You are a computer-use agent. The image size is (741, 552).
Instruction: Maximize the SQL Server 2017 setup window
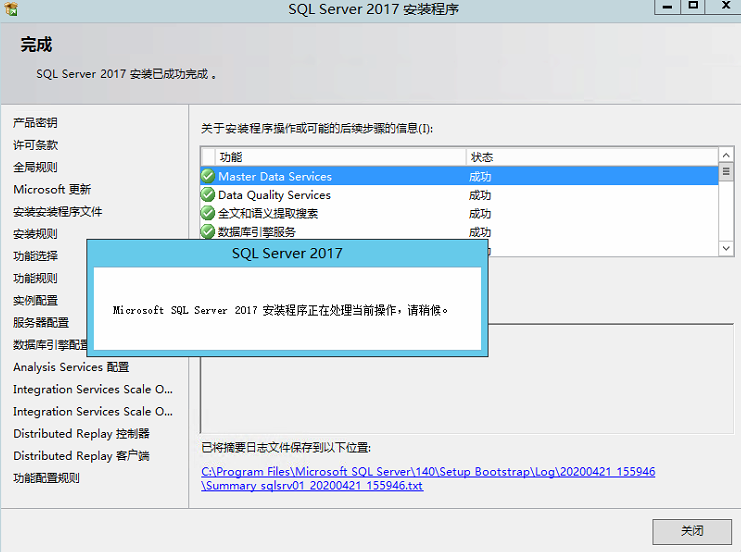[693, 7]
